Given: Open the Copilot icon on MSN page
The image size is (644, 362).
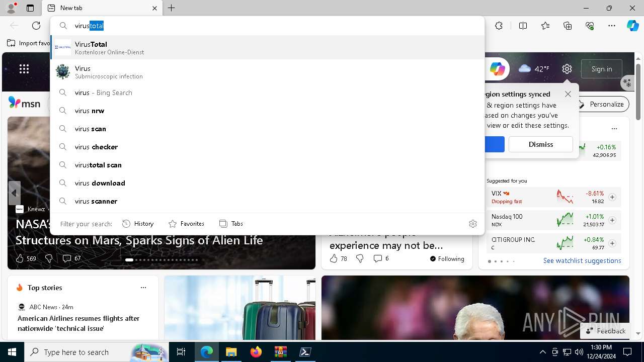Looking at the screenshot, I should point(497,69).
